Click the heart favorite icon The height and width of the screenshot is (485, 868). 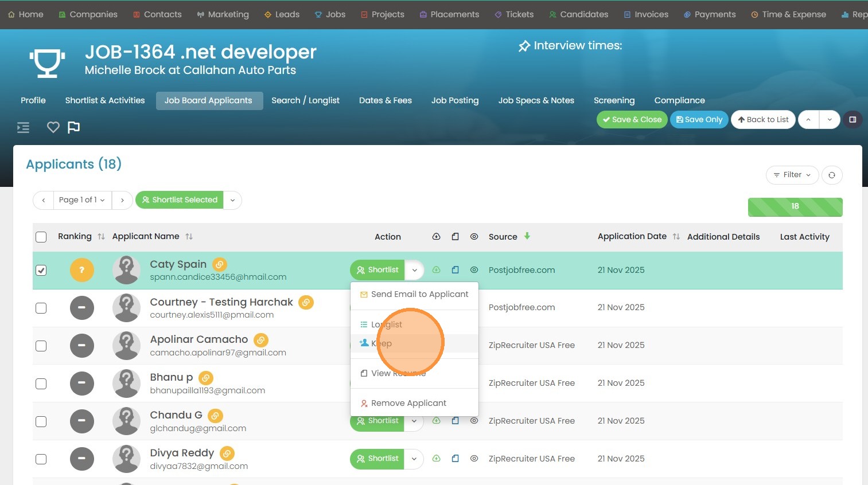[x=53, y=127]
